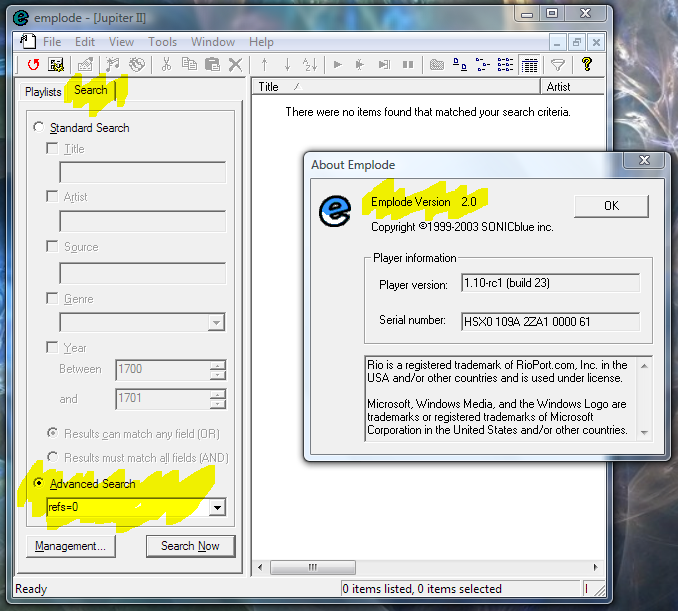This screenshot has height=611, width=678.
Task: Click the horizontal scrollbar thumb in results
Action: 313,567
